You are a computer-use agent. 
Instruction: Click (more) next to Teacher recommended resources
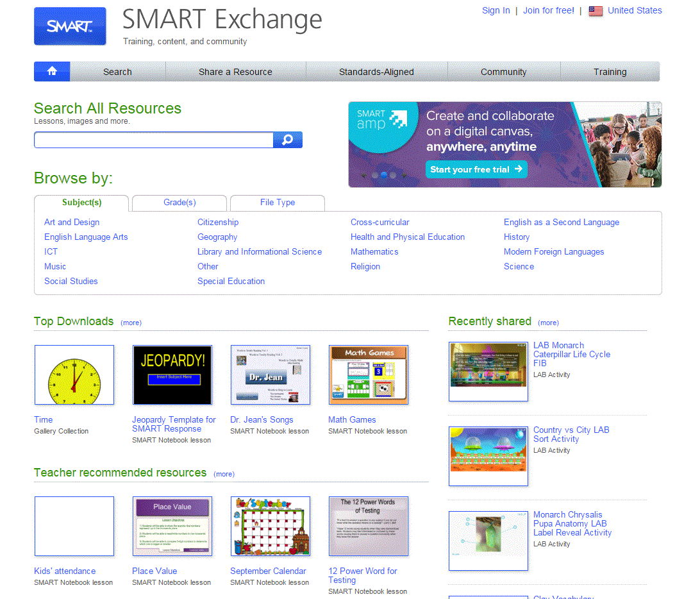pos(224,475)
